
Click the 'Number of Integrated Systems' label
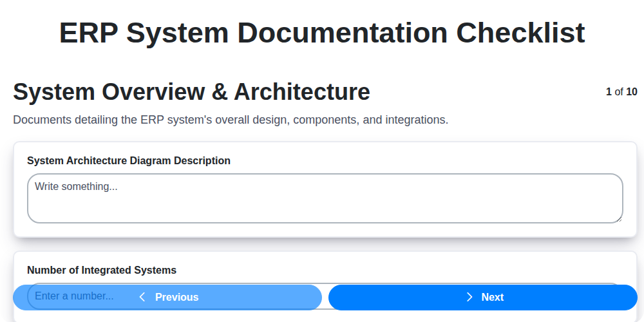[x=102, y=270]
